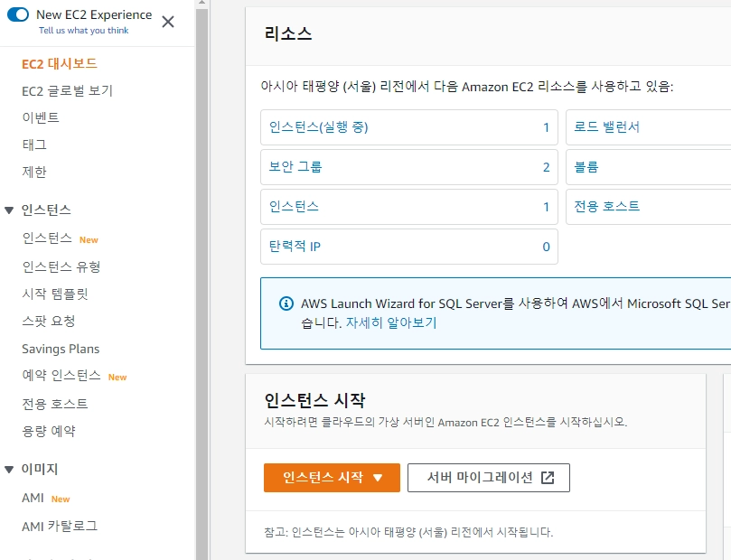Click the 서버 마이그레이션 button
The image size is (731, 560).
[489, 478]
